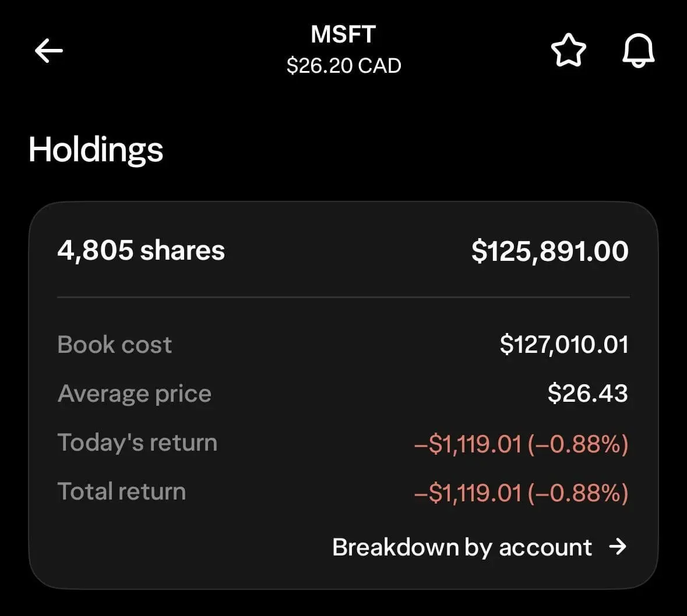Tap the back arrow

click(x=49, y=51)
